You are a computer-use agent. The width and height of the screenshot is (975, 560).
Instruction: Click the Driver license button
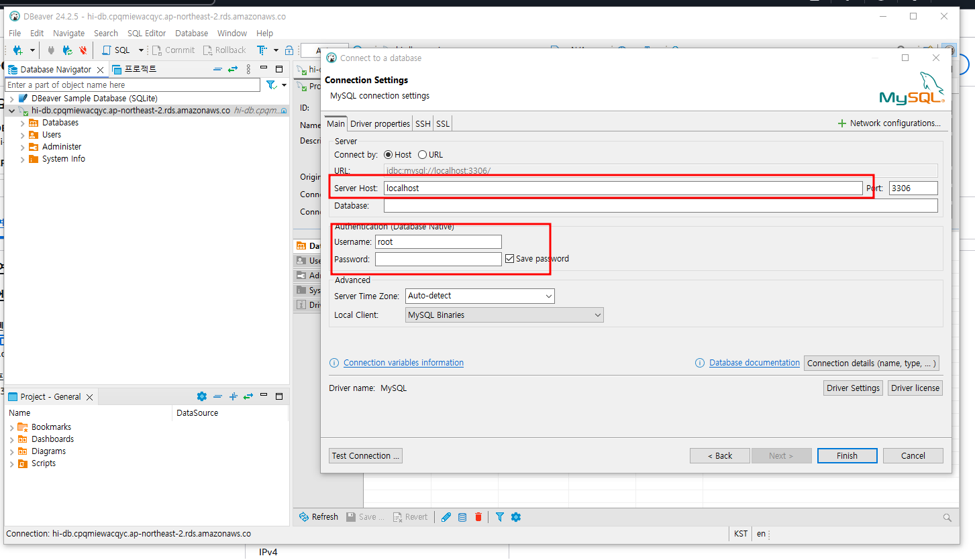coord(915,388)
